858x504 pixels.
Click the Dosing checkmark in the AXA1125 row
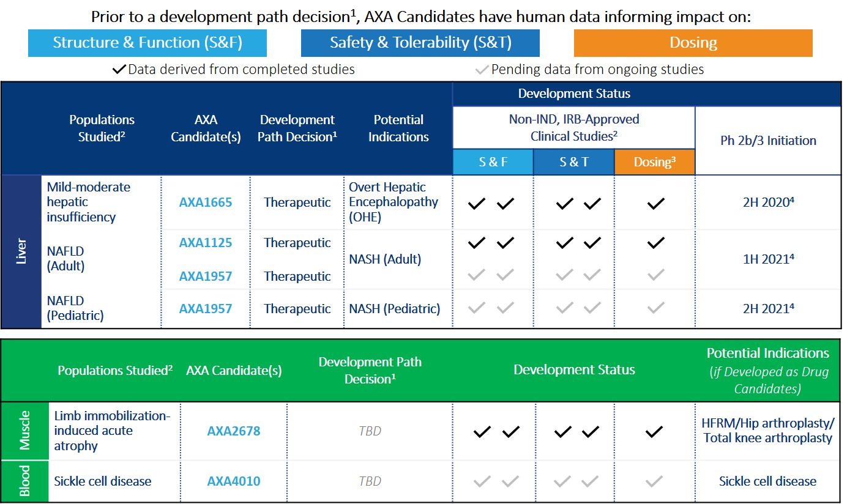click(655, 243)
